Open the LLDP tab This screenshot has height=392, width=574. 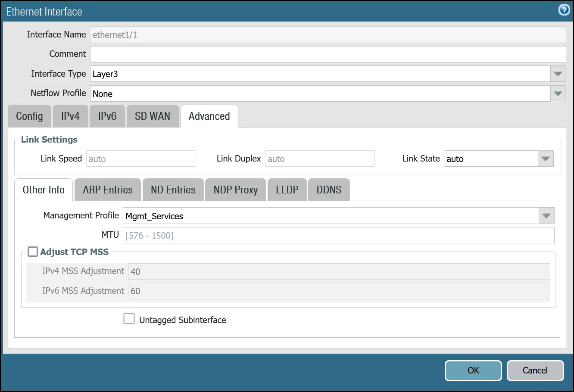287,190
